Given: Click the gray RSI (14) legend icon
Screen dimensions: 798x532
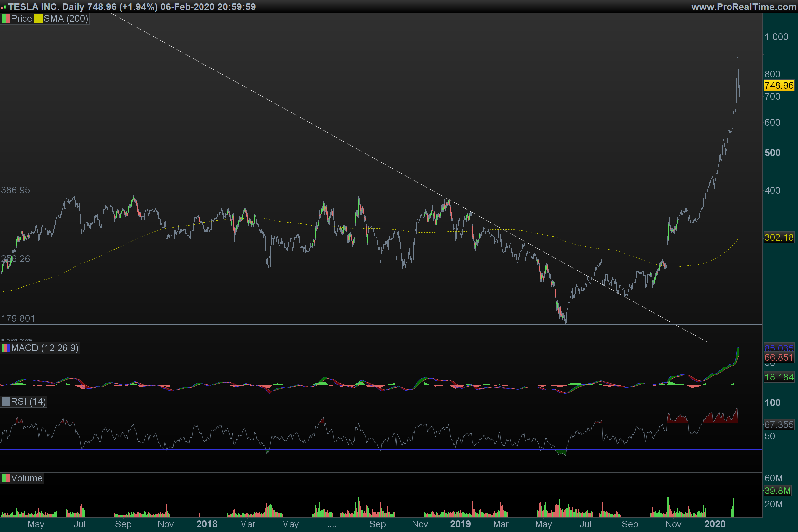Looking at the screenshot, I should point(5,402).
